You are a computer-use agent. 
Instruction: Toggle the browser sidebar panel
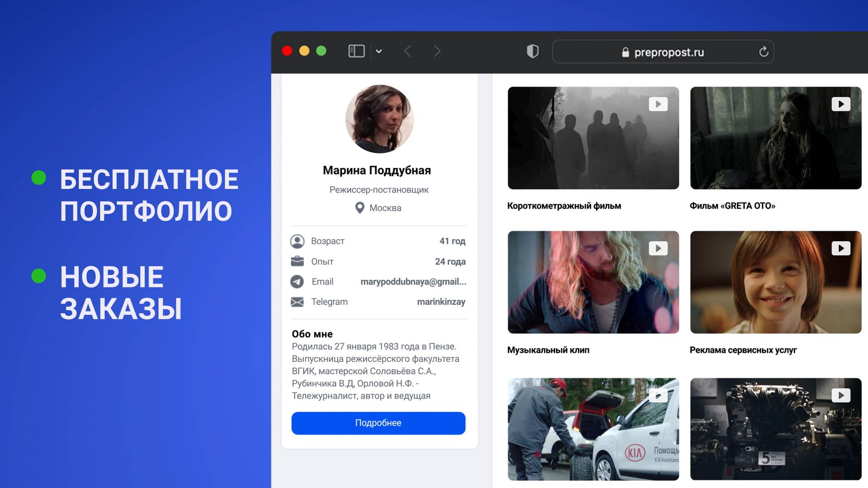(x=356, y=51)
